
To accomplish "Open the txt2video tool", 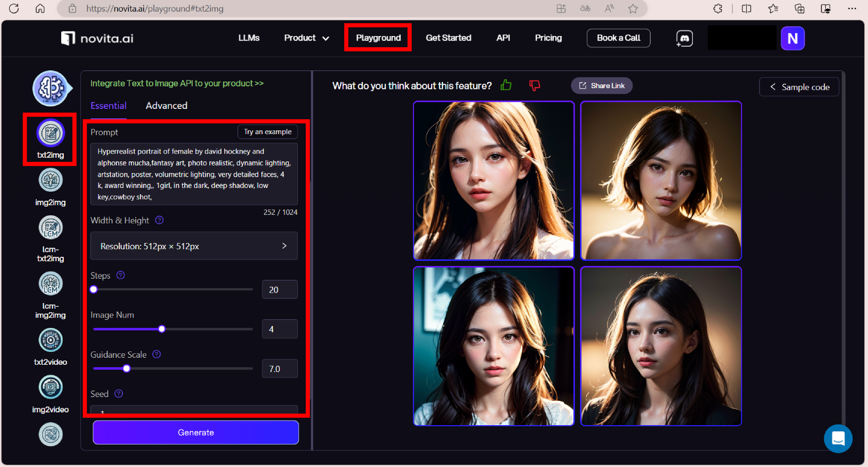I will 50,340.
